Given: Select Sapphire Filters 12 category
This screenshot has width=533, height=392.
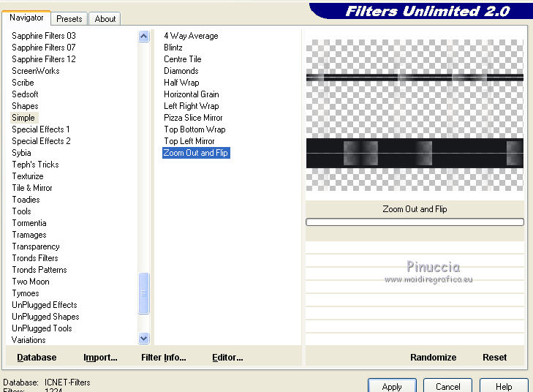Looking at the screenshot, I should coord(44,59).
